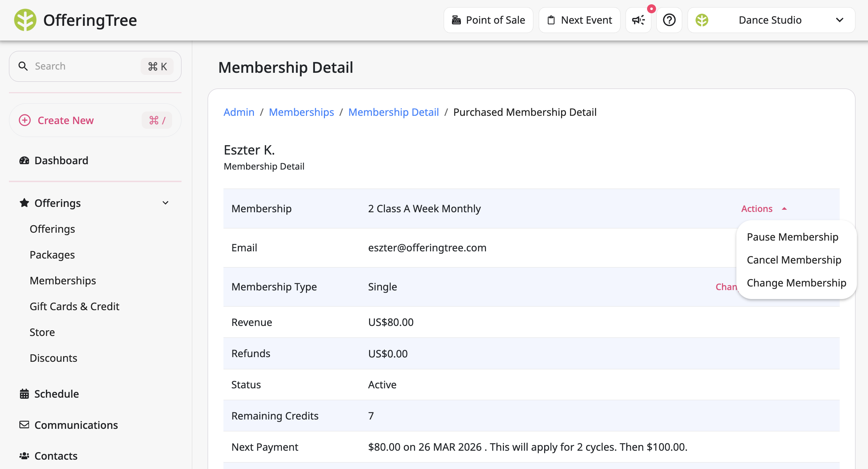Open Gift Cards & Credit page
868x469 pixels.
(74, 306)
